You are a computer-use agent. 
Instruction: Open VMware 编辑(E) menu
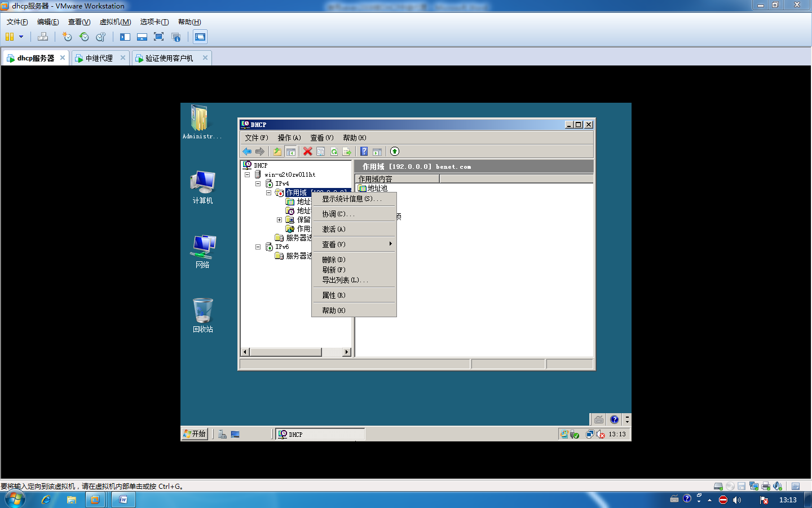coord(48,22)
